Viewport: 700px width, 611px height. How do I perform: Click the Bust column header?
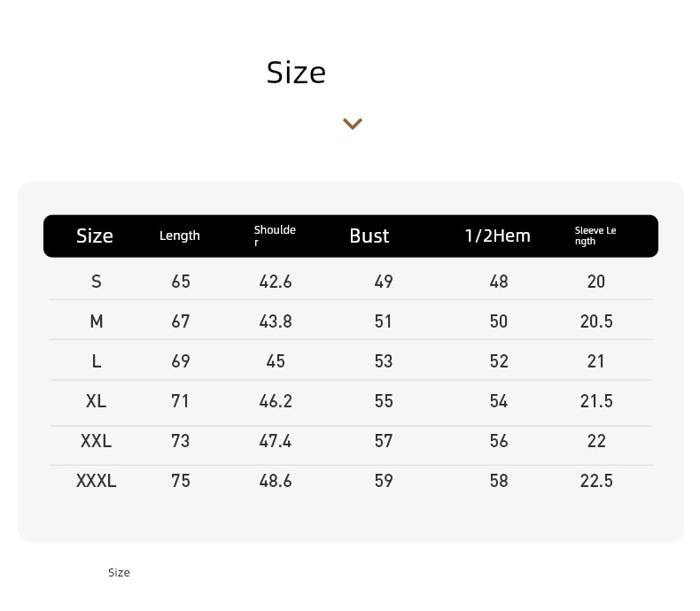coord(369,236)
